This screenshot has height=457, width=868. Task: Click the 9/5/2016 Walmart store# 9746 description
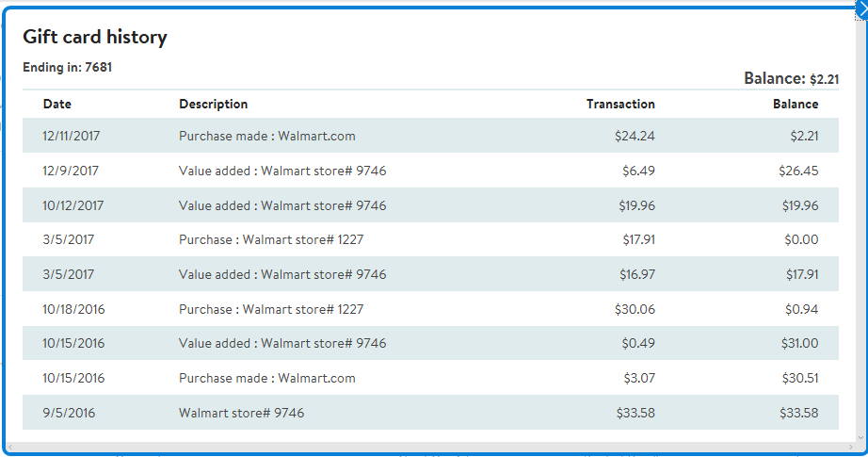[241, 413]
